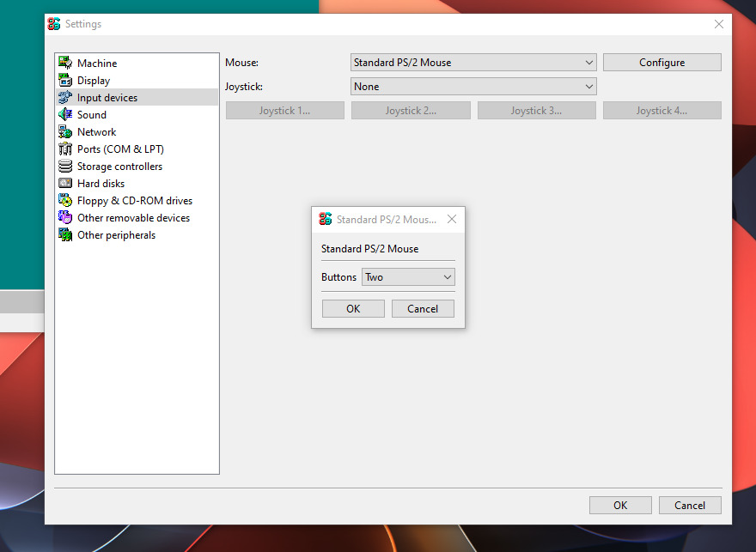Click OK in the PS/2 Mouse dialog

[353, 309]
